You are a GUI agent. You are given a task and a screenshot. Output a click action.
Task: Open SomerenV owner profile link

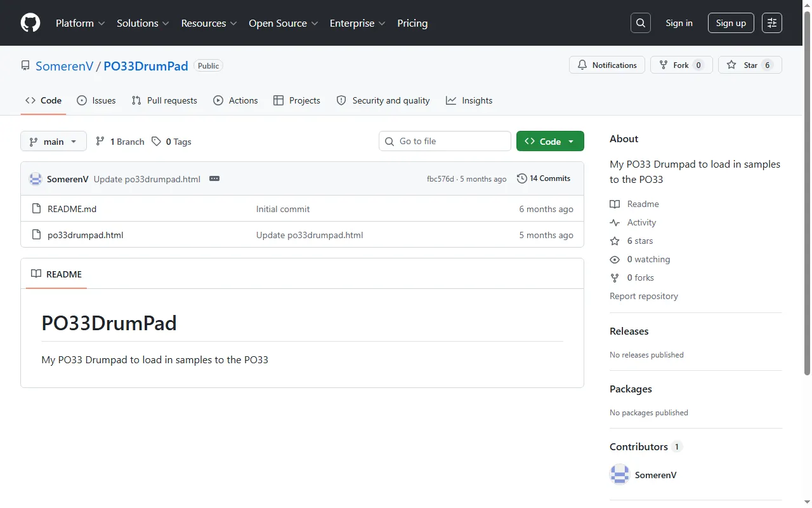tap(65, 66)
